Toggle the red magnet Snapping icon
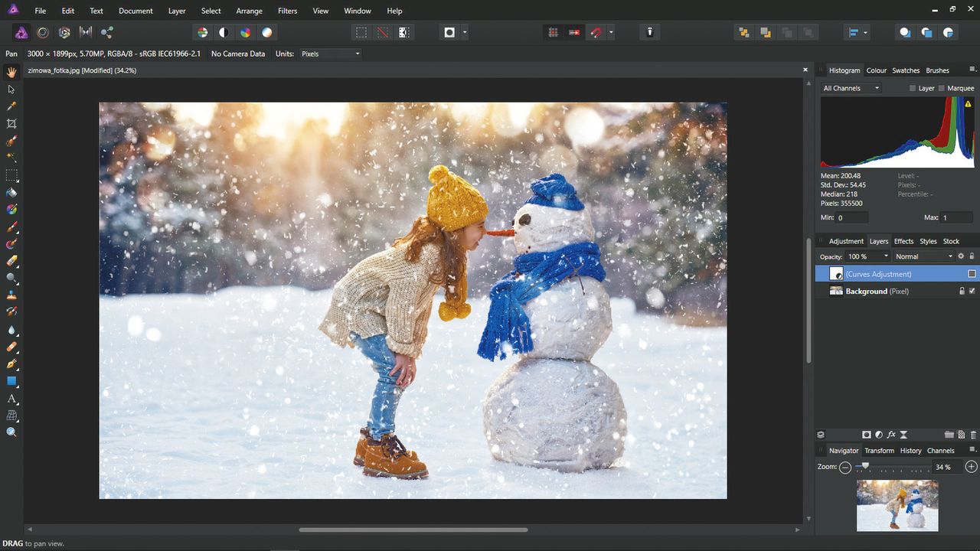Screen dimensions: 980x551 pos(596,32)
